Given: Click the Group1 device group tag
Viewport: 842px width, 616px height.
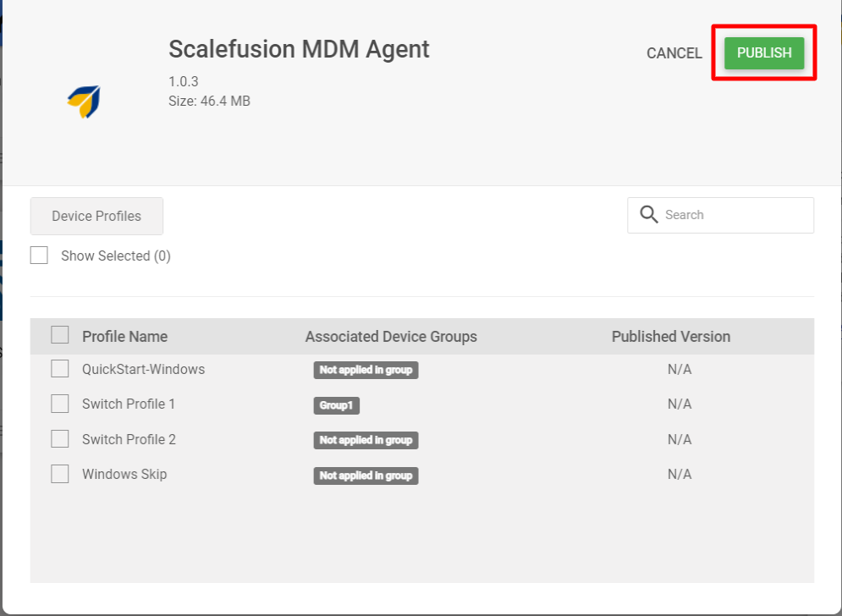Looking at the screenshot, I should point(336,405).
